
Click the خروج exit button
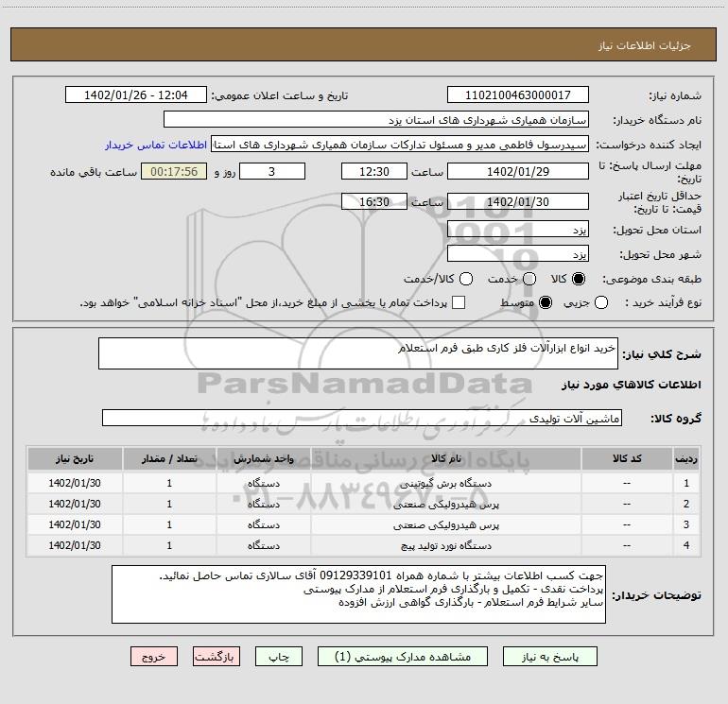(154, 657)
